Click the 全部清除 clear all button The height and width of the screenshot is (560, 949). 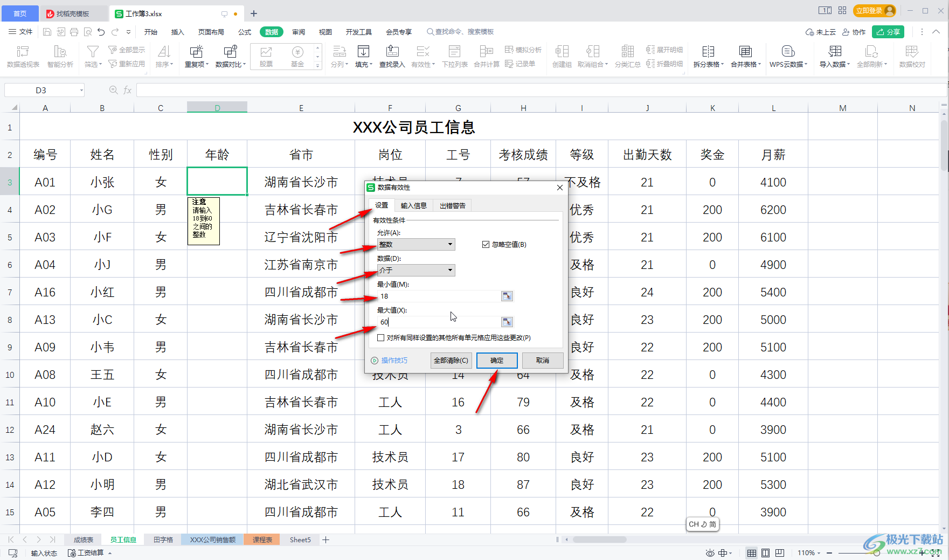[x=451, y=360]
